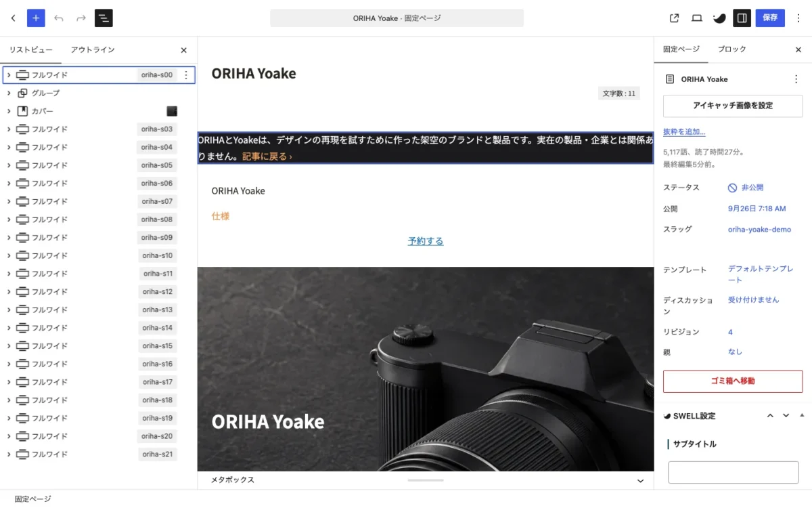Click the サブタイトル text input
Screen dimensions: 812x508
click(x=734, y=472)
